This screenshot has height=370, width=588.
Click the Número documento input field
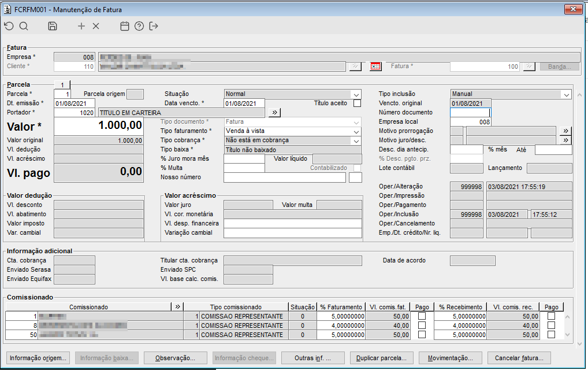coord(470,113)
